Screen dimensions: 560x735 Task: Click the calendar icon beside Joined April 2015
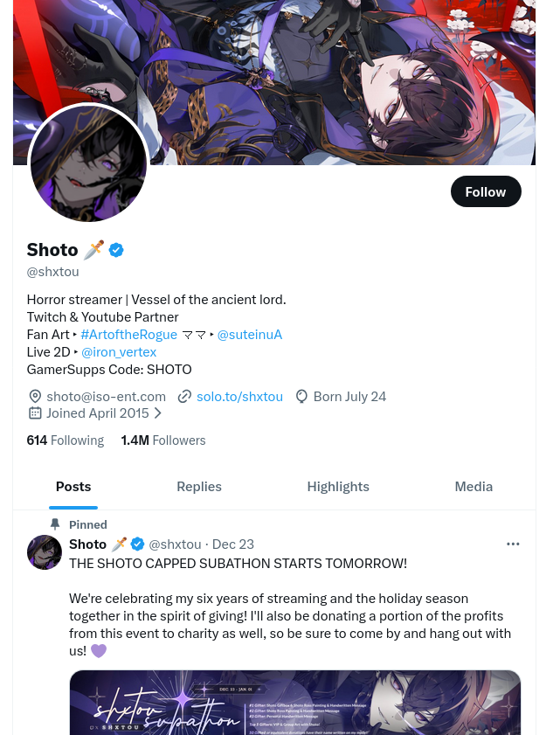tap(35, 413)
